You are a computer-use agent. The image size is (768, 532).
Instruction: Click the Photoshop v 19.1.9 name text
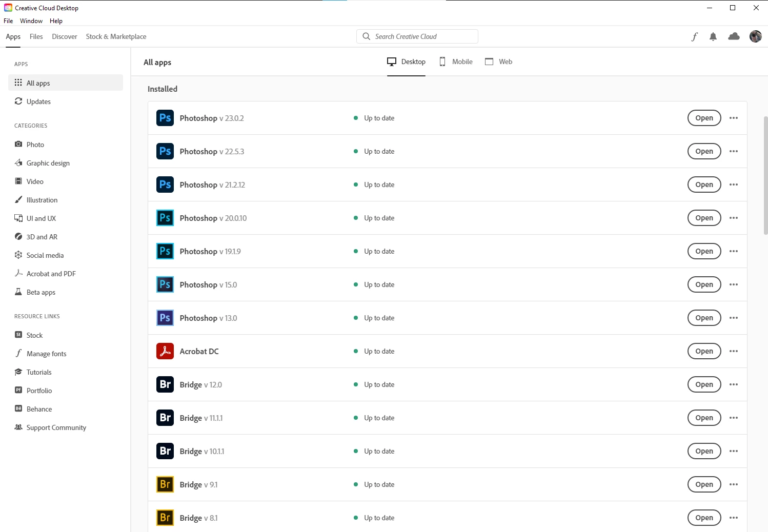pos(210,252)
